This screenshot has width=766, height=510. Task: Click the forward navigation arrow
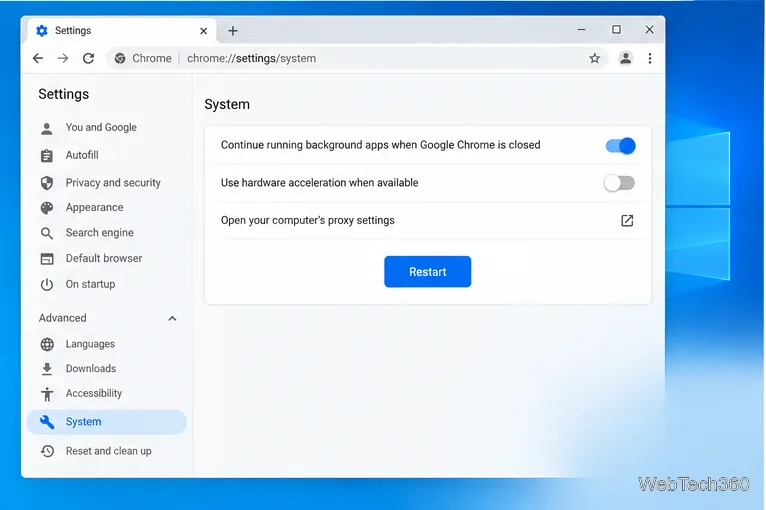pos(63,59)
